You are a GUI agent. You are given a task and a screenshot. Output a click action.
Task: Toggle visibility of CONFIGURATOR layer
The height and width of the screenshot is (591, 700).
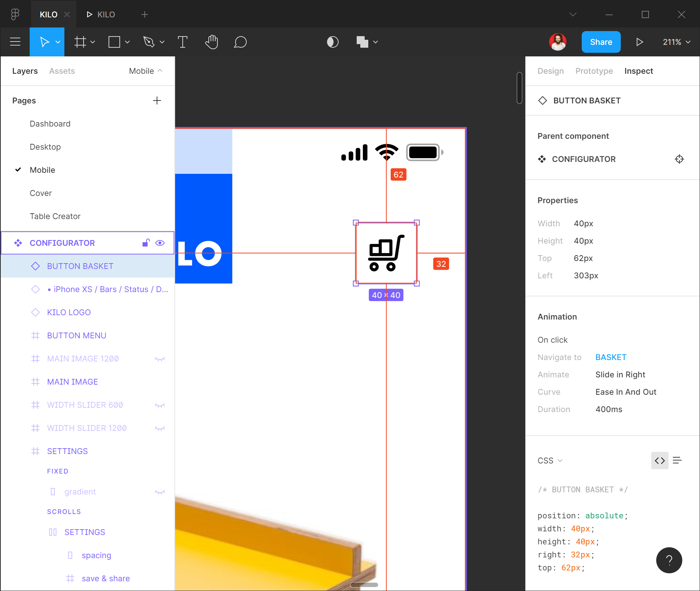160,243
